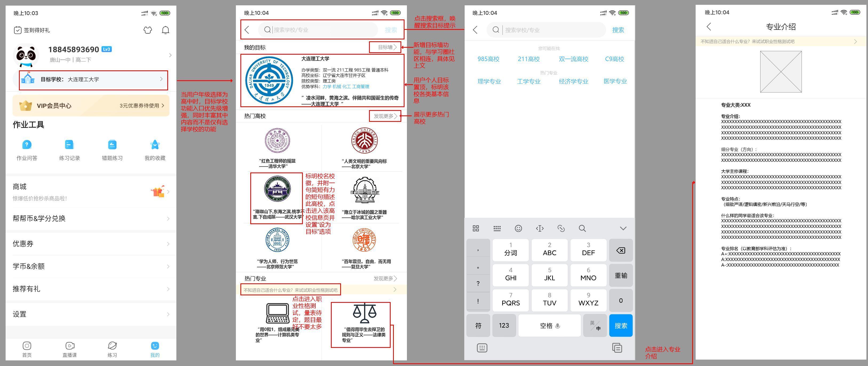868x366 pixels.
Task: Choose the 双一流高校 suggestion
Action: click(573, 59)
